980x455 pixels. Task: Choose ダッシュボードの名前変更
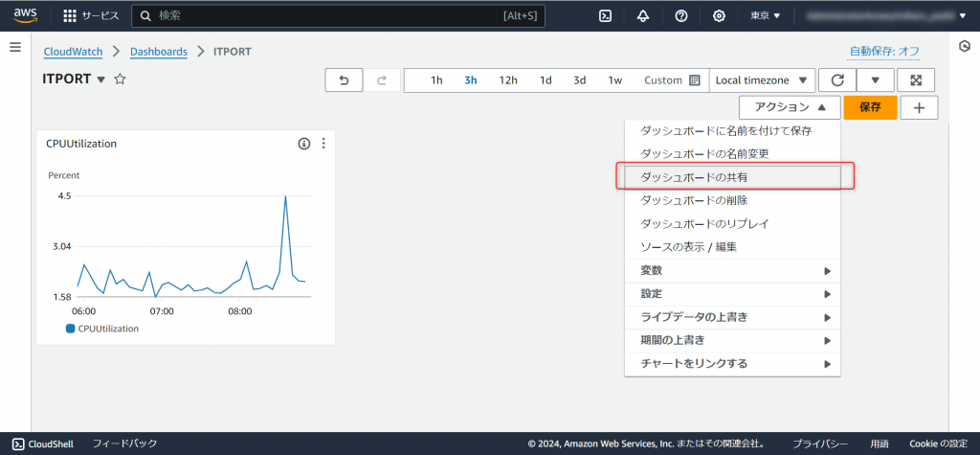[732, 154]
